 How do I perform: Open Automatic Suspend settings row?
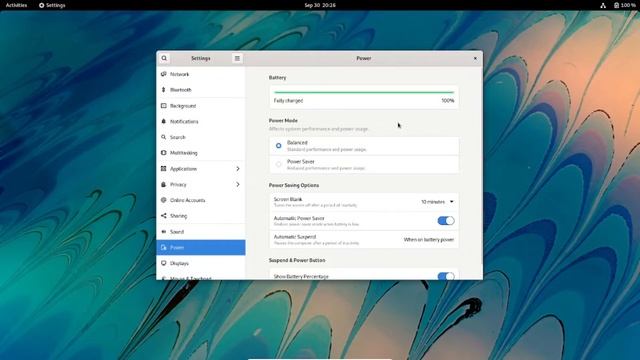364,240
